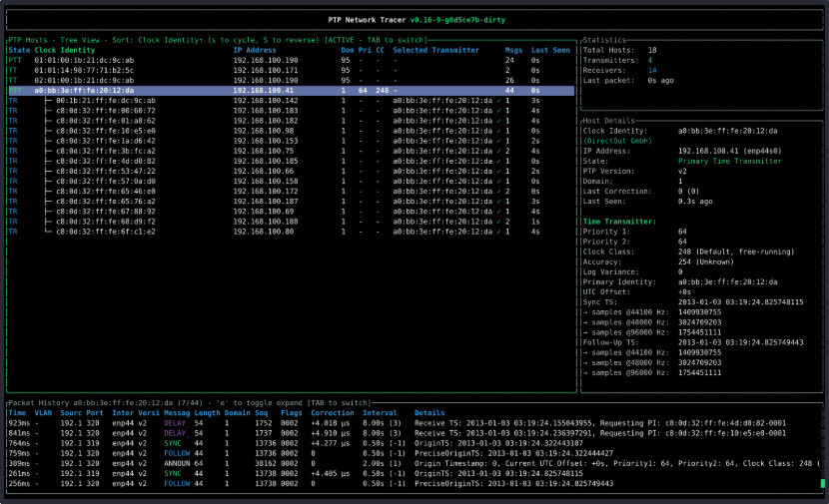Click the TT state tag on 01:01:14:98:77:71:b2:5c
829x504 pixels.
(x=12, y=71)
